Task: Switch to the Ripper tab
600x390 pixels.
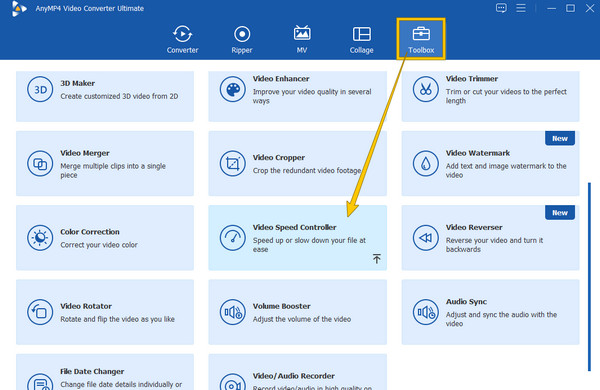Action: tap(242, 39)
